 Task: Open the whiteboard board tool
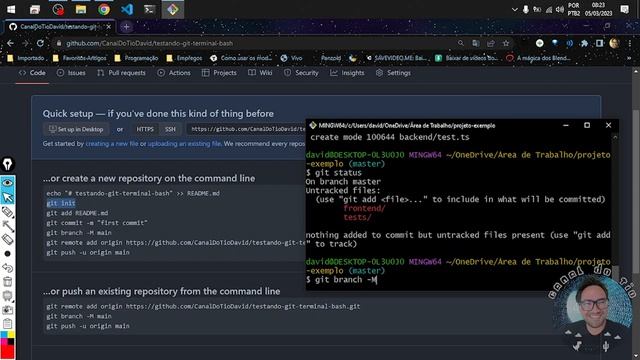(x=7, y=296)
